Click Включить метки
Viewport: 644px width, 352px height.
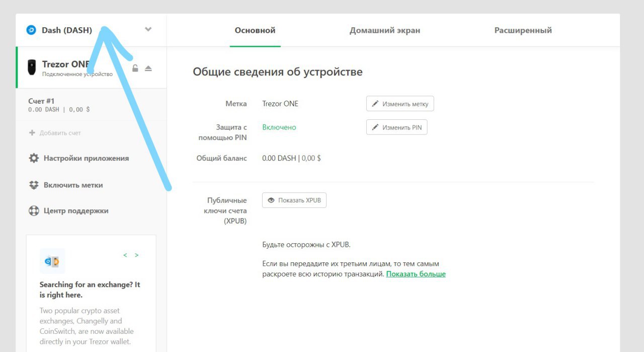click(73, 185)
